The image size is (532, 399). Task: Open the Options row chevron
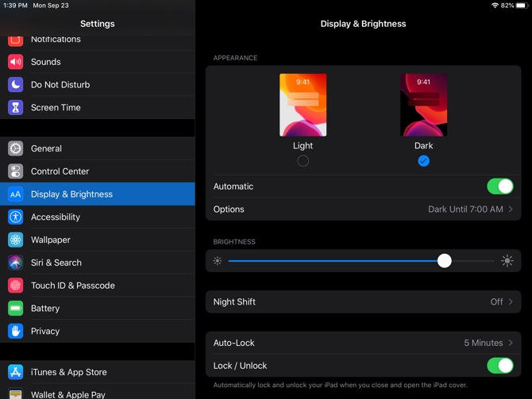pyautogui.click(x=511, y=209)
